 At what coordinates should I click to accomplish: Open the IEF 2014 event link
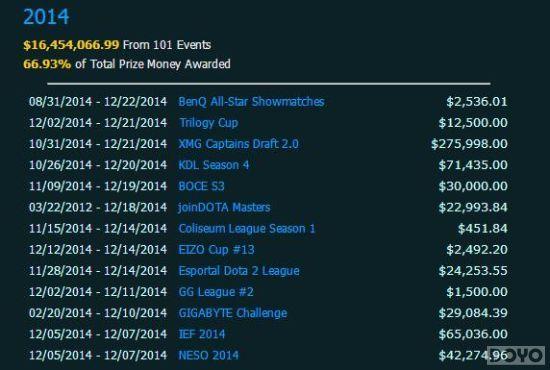202,334
